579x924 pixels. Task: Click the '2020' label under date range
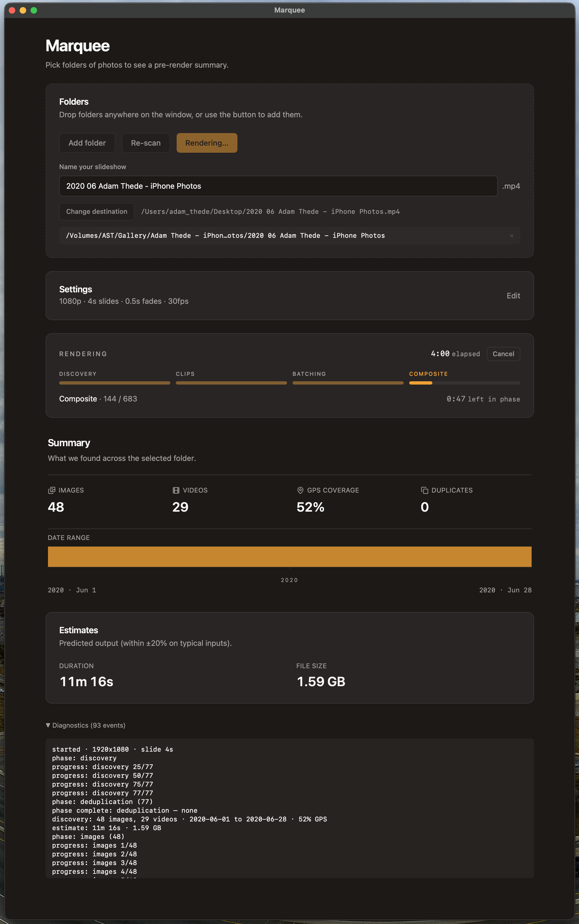click(x=289, y=580)
